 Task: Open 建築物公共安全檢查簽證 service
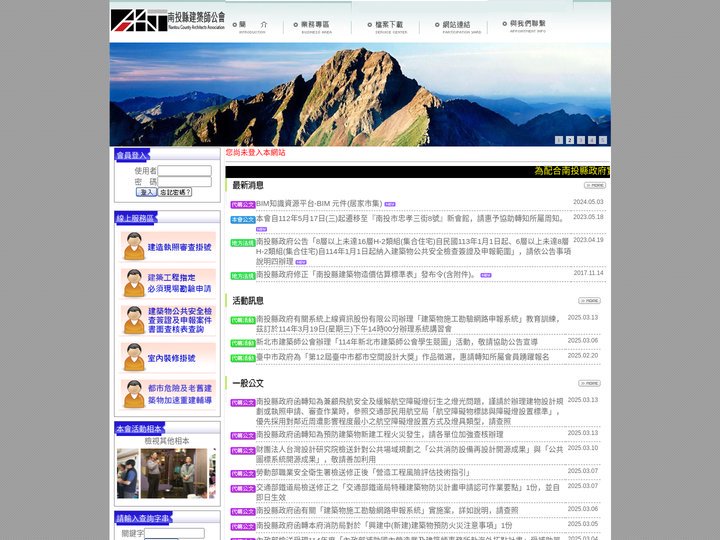168,320
